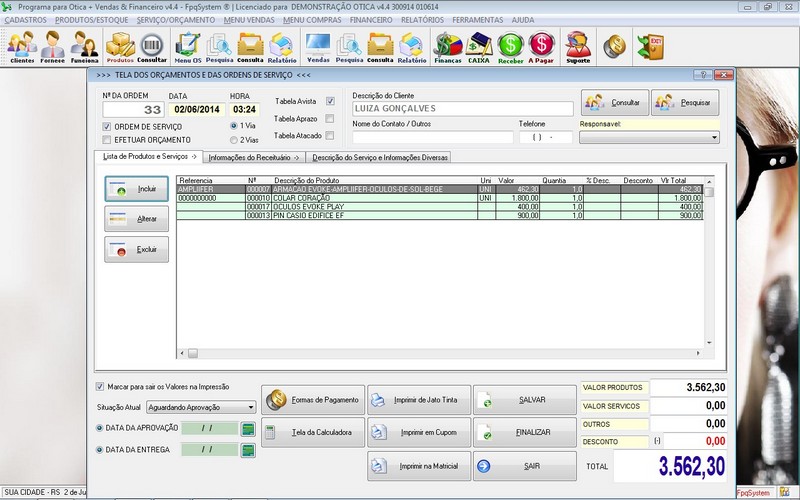The height and width of the screenshot is (500, 800).
Task: Open the A Pagar red dollar icon
Action: 541,46
